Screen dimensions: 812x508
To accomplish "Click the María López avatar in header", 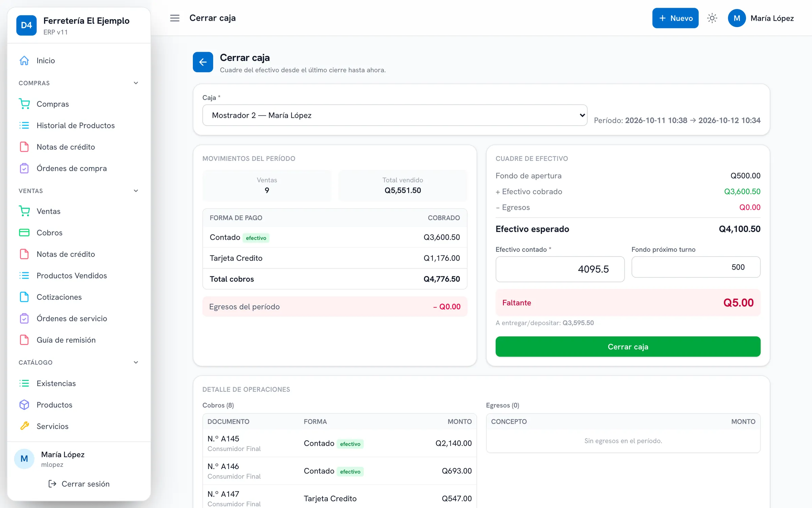I will (x=737, y=18).
